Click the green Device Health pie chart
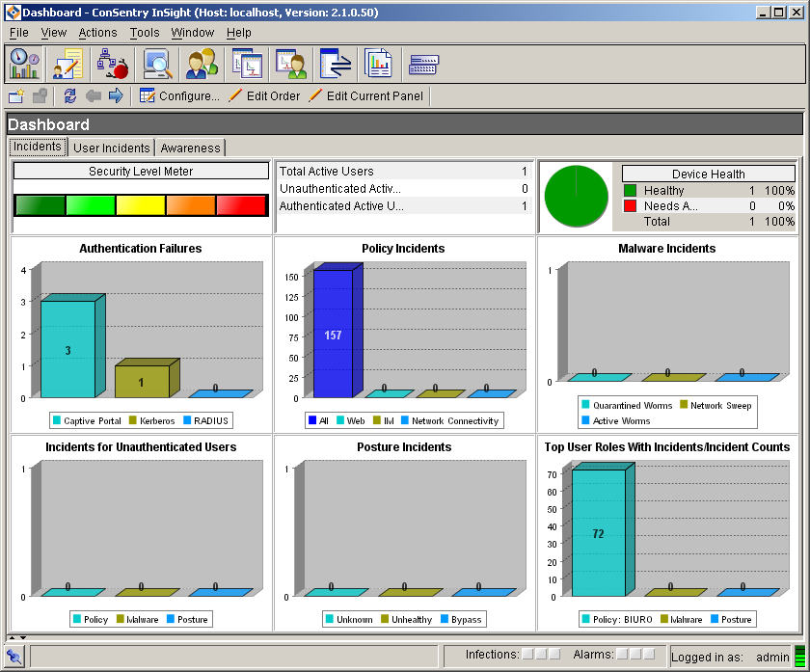This screenshot has width=810, height=672. [576, 196]
